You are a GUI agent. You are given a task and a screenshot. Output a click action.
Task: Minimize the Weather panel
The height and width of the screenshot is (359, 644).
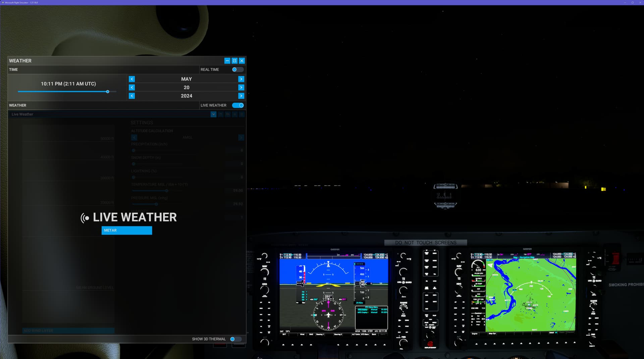(227, 61)
